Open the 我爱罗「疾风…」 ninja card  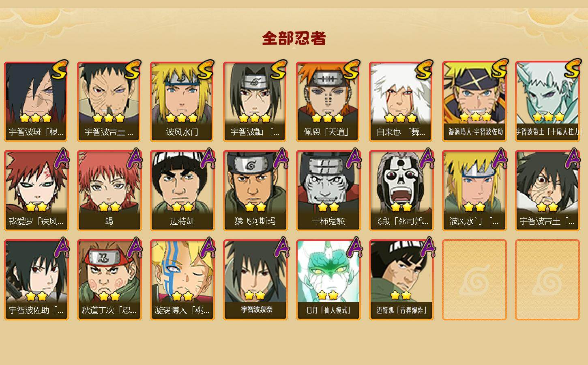click(36, 191)
